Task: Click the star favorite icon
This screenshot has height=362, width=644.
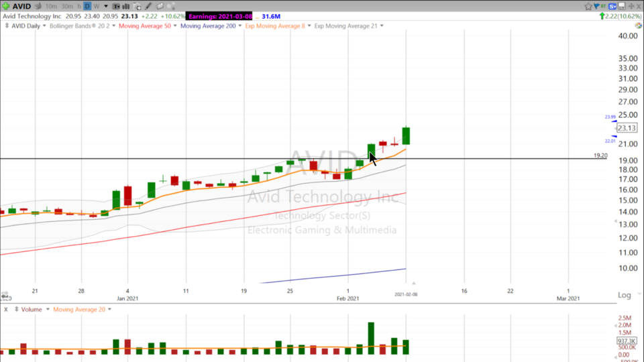Action: pos(588,6)
